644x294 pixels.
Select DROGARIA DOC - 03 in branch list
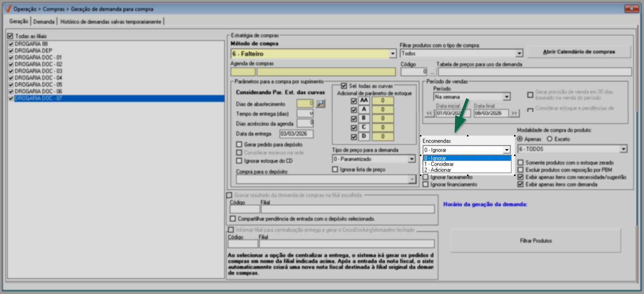[x=38, y=71]
